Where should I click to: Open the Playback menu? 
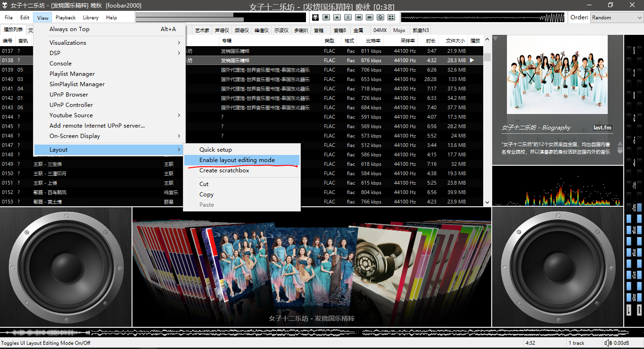[66, 17]
